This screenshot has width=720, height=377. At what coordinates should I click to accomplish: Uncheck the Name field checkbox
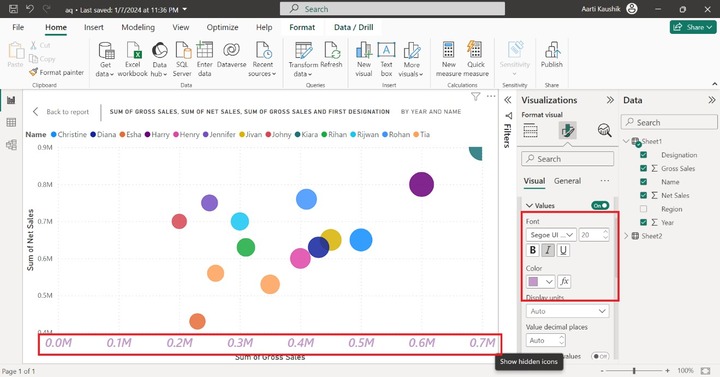(643, 181)
